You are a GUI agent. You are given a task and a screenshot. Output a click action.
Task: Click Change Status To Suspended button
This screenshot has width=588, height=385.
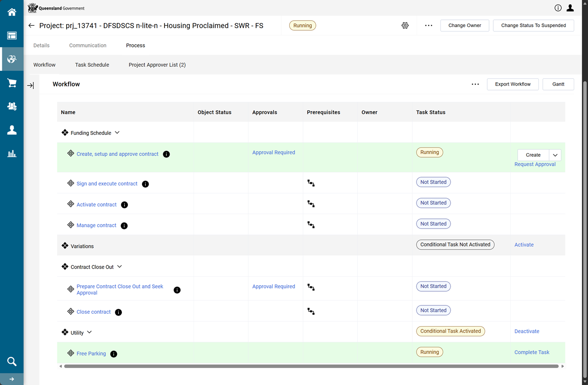pos(533,26)
